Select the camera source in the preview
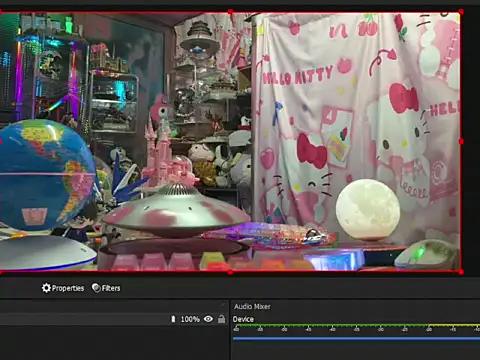The image size is (480, 360). (x=230, y=142)
